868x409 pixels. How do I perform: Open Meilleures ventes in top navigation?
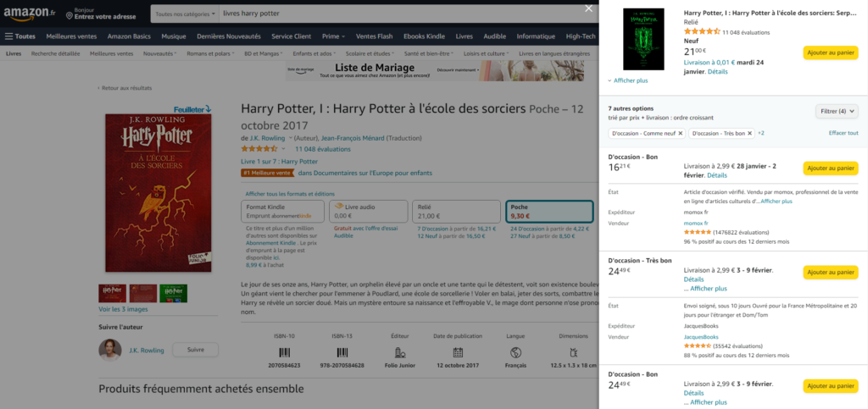point(71,36)
